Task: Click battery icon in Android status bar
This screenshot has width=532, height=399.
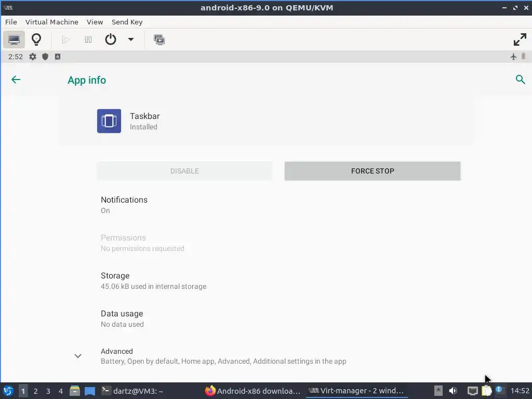Action: pos(524,56)
